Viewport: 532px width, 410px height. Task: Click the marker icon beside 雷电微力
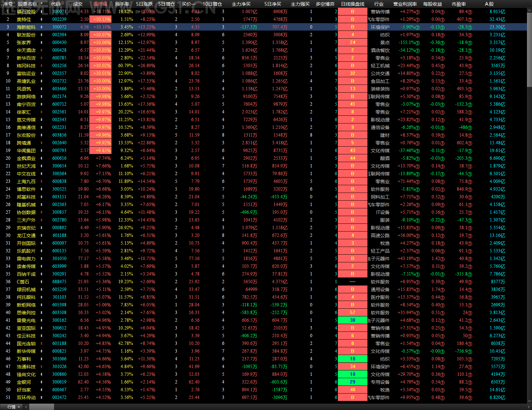click(42, 259)
